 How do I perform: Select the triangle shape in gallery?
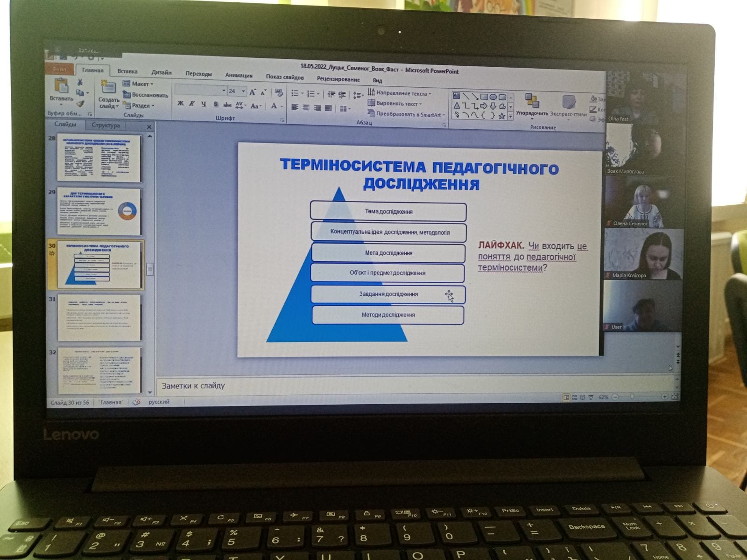[457, 105]
